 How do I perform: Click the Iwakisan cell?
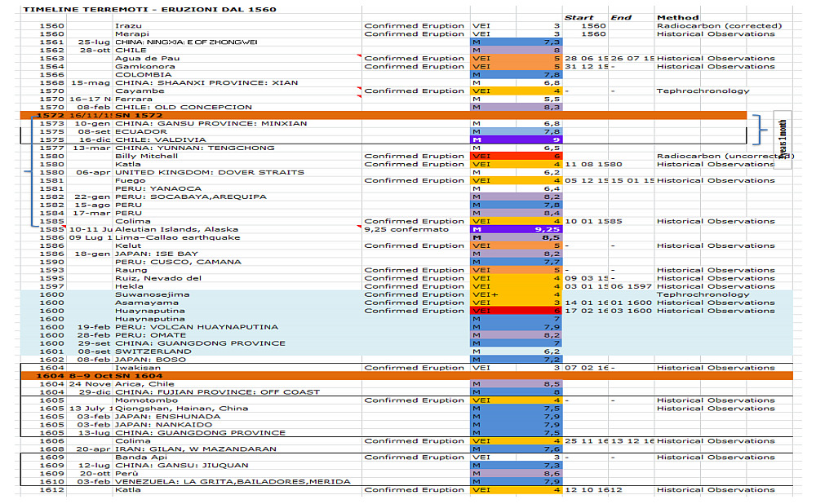[x=138, y=368]
